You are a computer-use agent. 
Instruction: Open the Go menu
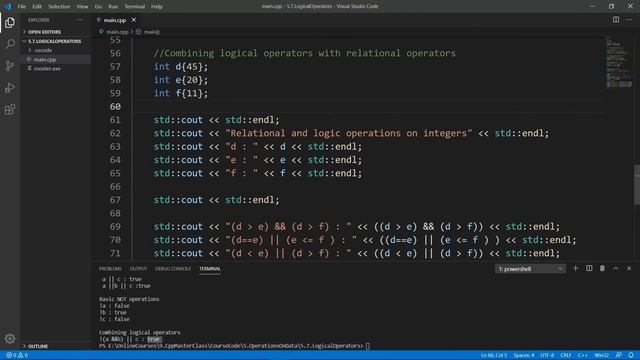98,7
